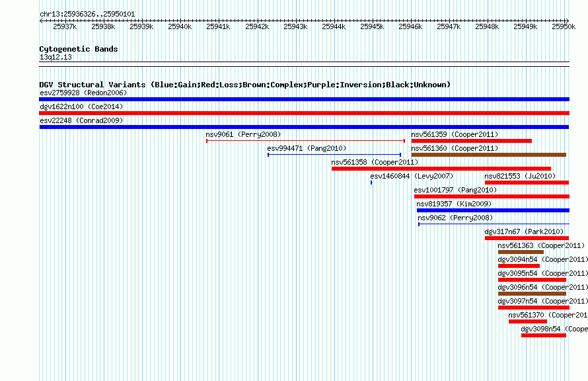Open the dgv3098n54 variant label

(554, 329)
